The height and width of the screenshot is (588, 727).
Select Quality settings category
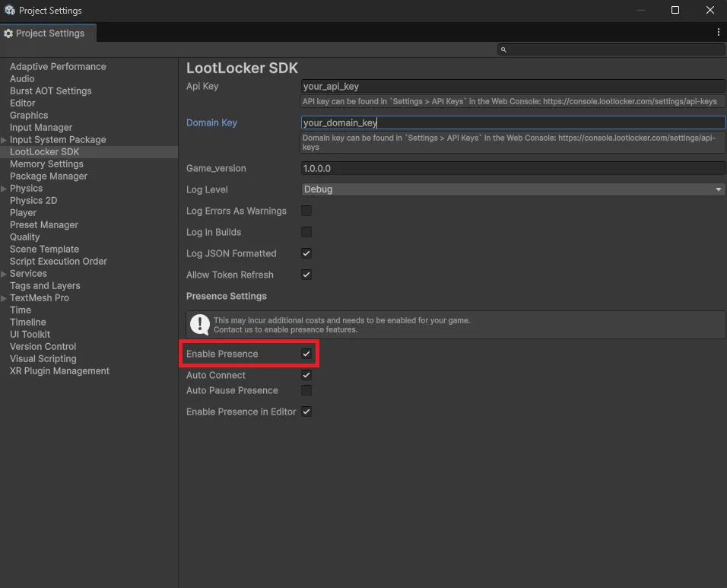(x=24, y=237)
